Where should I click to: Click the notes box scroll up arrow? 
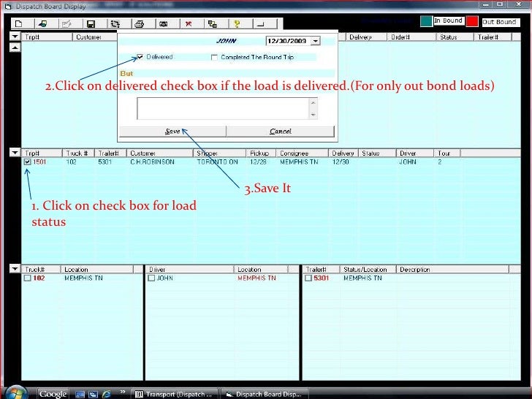point(313,102)
